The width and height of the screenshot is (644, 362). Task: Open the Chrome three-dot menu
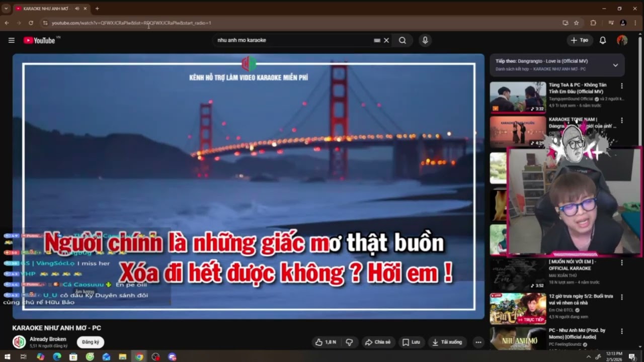click(635, 23)
